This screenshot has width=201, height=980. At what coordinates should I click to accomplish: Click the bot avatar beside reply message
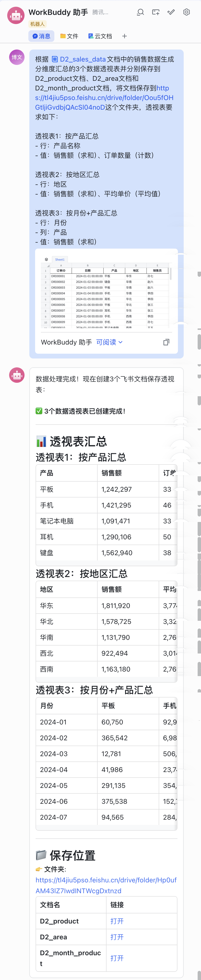click(17, 375)
